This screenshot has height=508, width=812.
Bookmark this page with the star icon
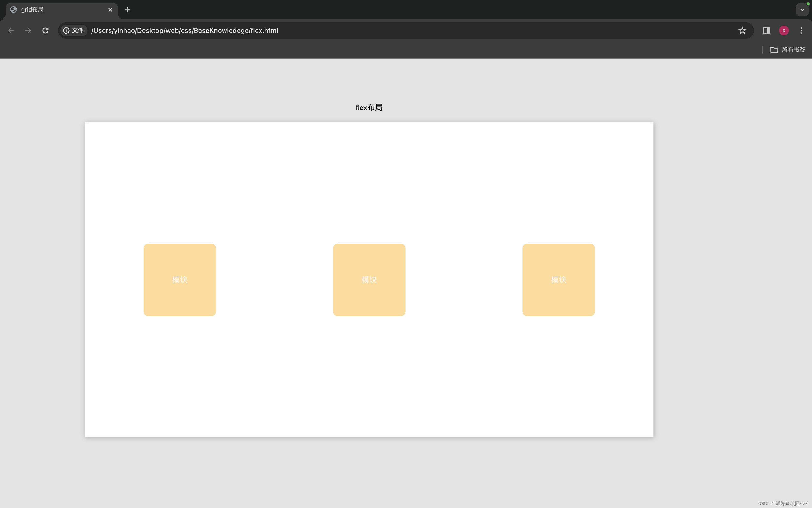[x=742, y=30]
